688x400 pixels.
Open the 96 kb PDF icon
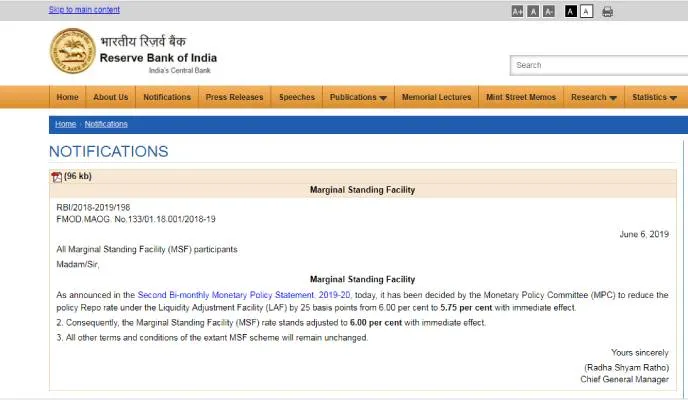[x=56, y=177]
